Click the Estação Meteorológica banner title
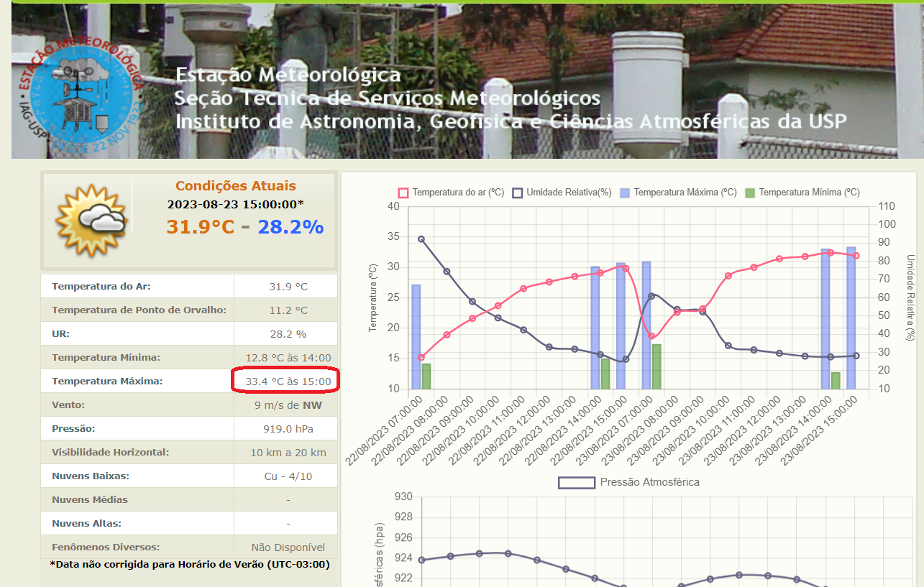924x587 pixels. (x=288, y=75)
